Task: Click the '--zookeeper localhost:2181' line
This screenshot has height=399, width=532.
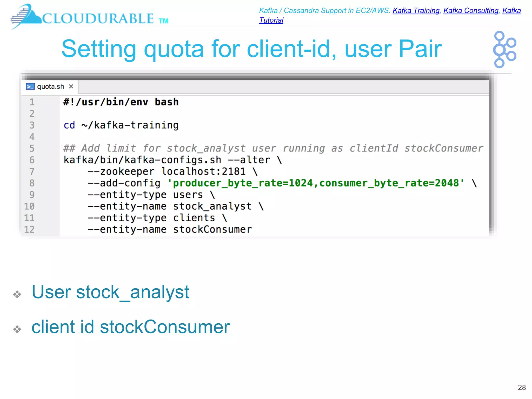Action: point(172,171)
